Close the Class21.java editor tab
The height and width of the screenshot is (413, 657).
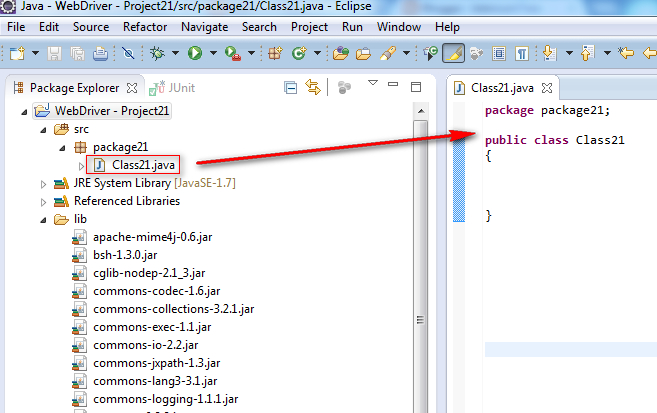[547, 88]
